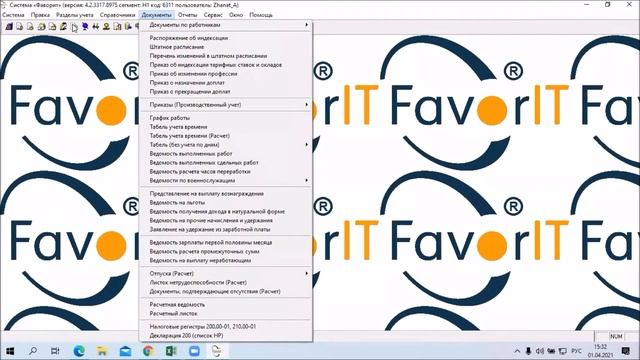Expand Табель (без учета по дням) submenu
The width and height of the screenshot is (640, 360).
tap(226, 145)
